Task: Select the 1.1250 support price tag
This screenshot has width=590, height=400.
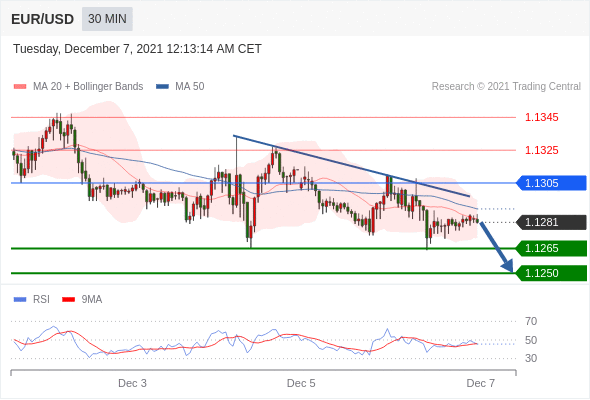Action: click(551, 273)
